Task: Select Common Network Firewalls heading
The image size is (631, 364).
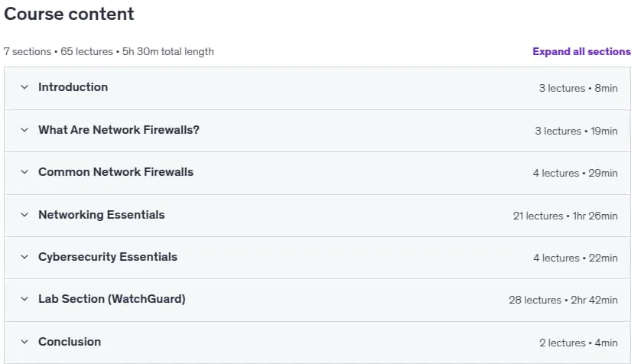Action: (116, 172)
